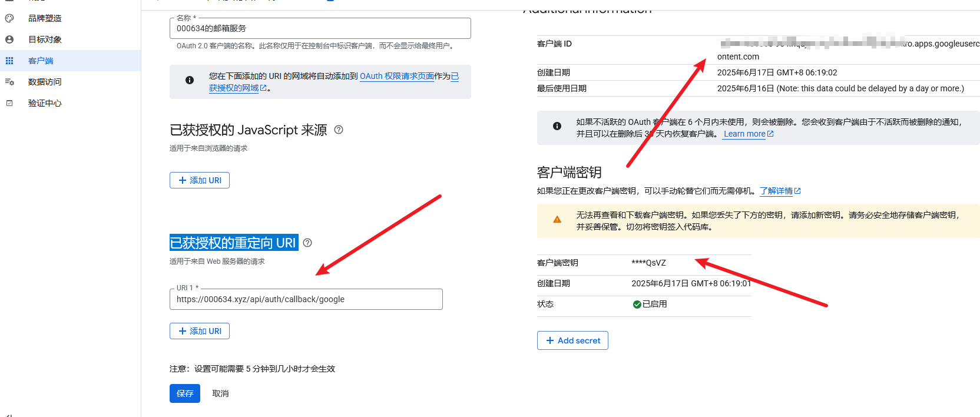Click the 取消 button
The width and height of the screenshot is (980, 417).
pos(220,393)
